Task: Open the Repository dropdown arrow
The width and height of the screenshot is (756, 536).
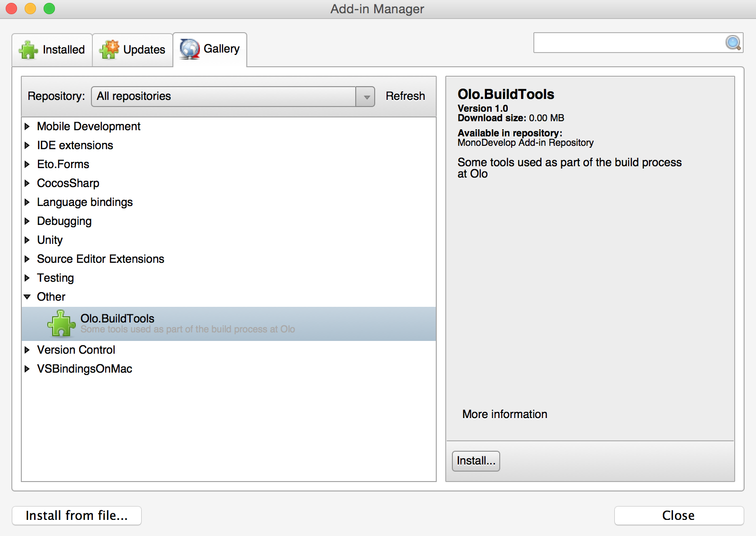Action: click(x=366, y=97)
